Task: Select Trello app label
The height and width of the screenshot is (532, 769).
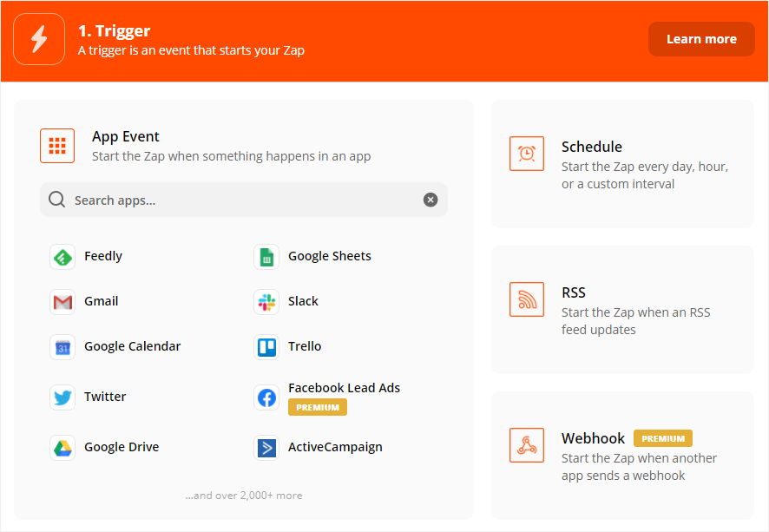Action: point(305,346)
